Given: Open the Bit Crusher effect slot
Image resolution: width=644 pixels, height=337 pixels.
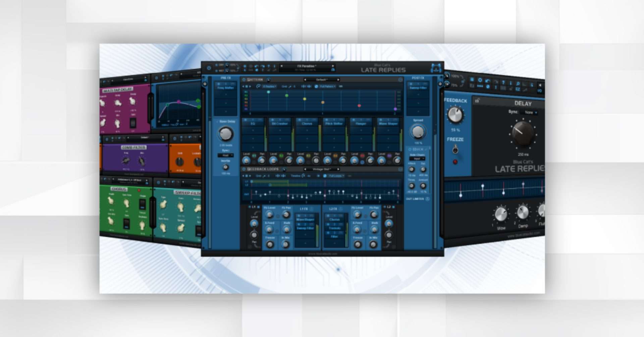Looking at the screenshot, I should 280,124.
